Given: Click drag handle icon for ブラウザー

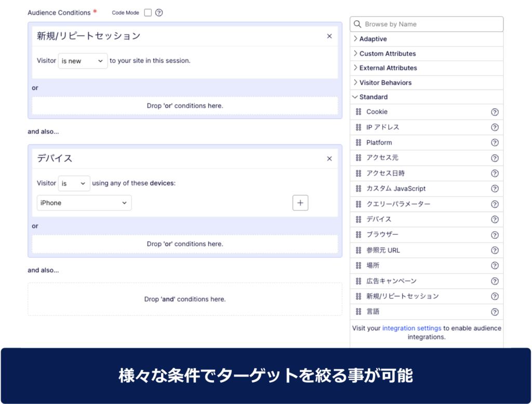Looking at the screenshot, I should 358,235.
